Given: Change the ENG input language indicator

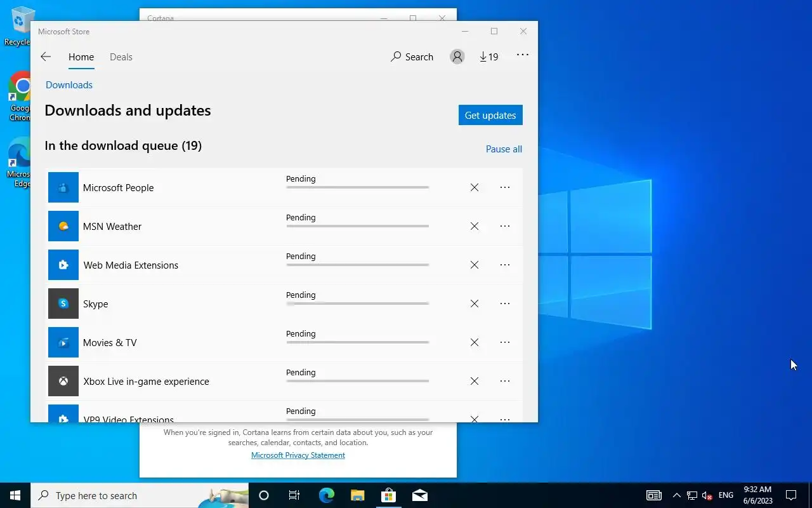Looking at the screenshot, I should pos(726,495).
